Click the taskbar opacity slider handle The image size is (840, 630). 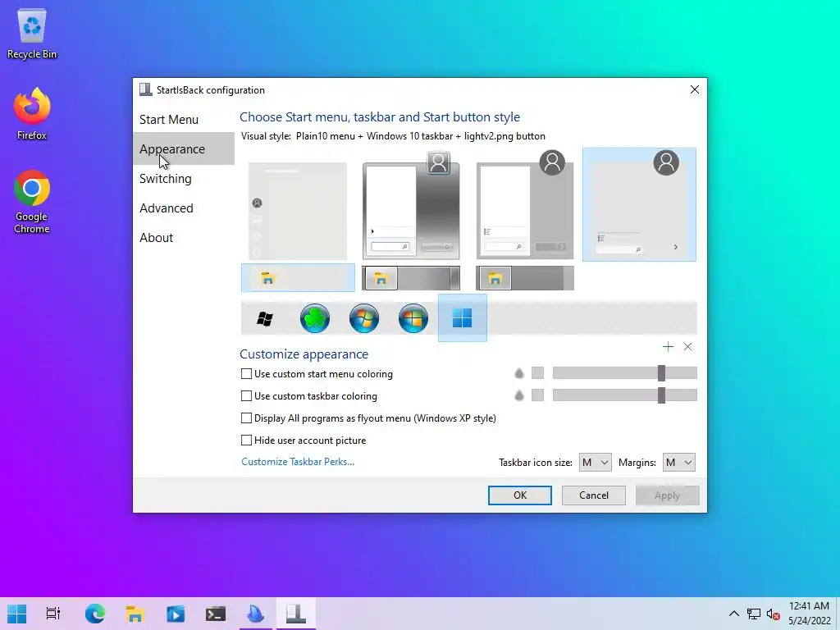662,395
